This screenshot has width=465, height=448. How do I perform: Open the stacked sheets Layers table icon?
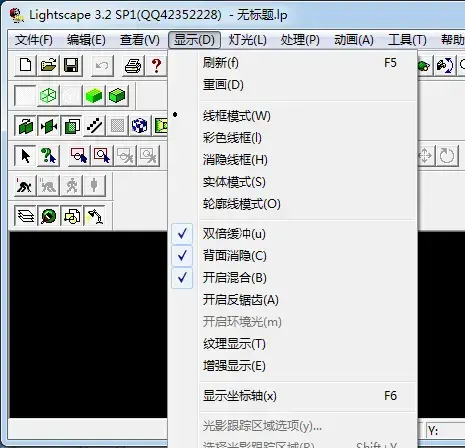tap(26, 216)
